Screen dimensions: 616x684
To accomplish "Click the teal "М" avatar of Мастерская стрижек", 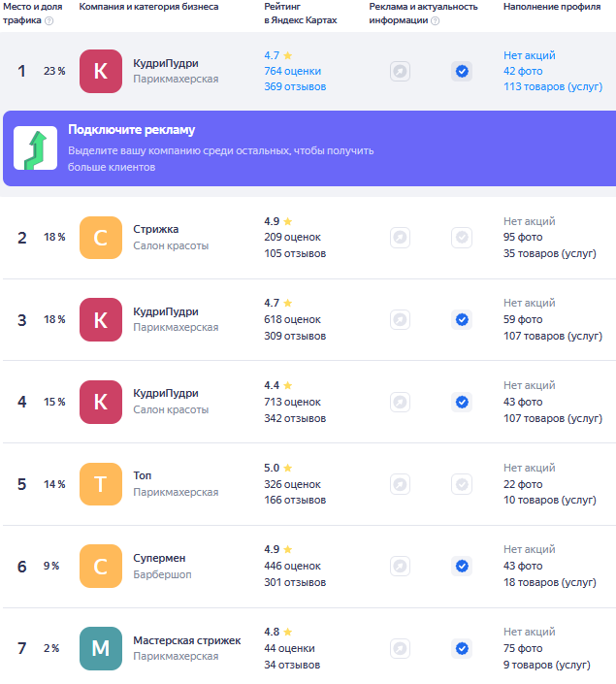I will tap(101, 649).
